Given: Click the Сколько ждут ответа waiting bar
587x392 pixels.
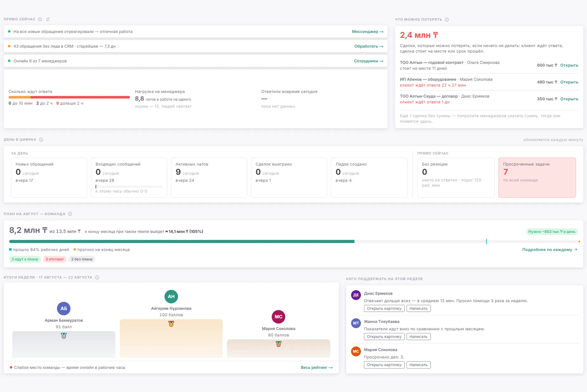Looking at the screenshot, I should (69, 97).
